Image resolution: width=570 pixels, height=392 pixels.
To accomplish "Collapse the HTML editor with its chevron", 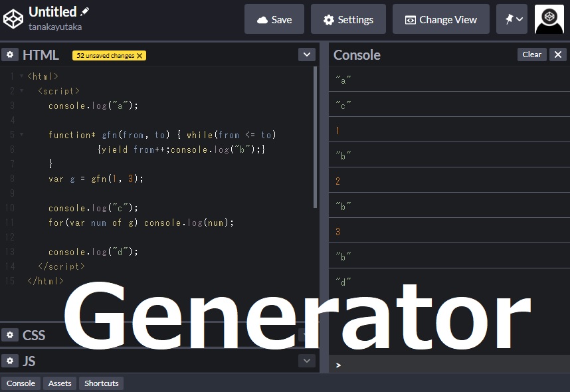I will (306, 54).
